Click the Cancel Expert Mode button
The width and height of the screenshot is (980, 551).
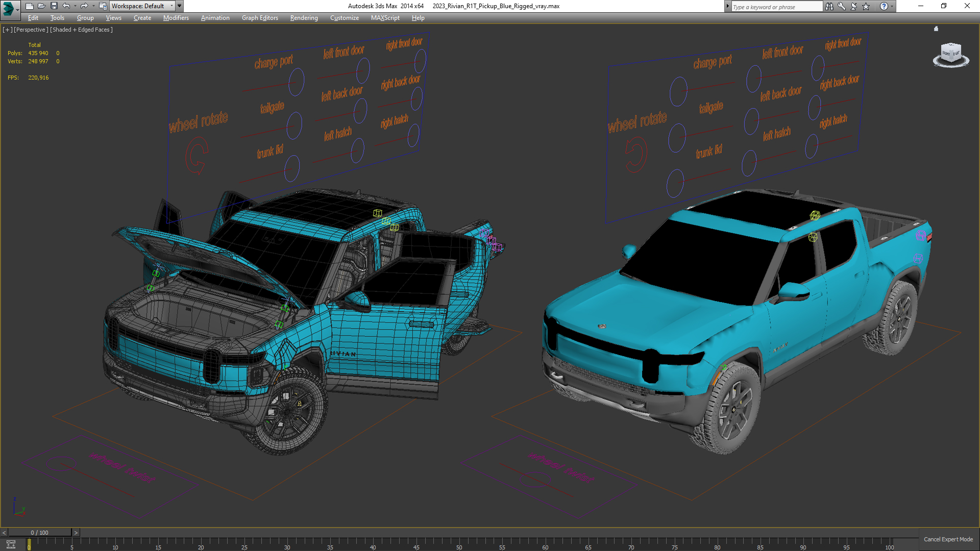[x=948, y=539]
